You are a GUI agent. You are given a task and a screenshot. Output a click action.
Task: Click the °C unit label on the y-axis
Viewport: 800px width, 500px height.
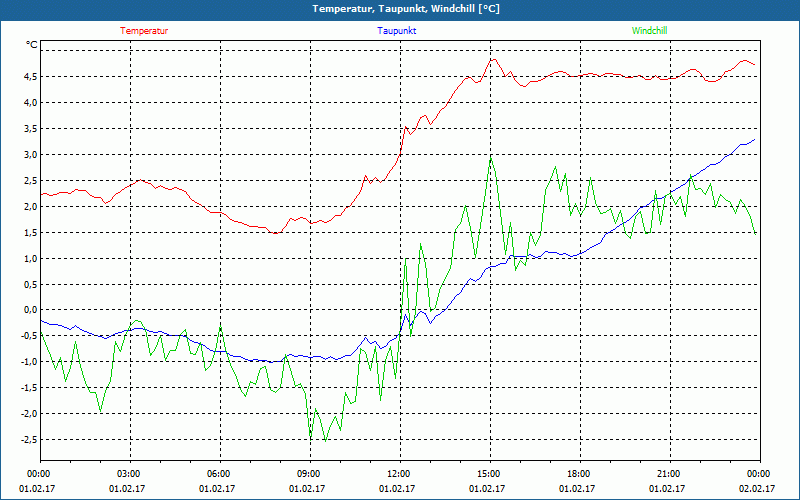[32, 45]
